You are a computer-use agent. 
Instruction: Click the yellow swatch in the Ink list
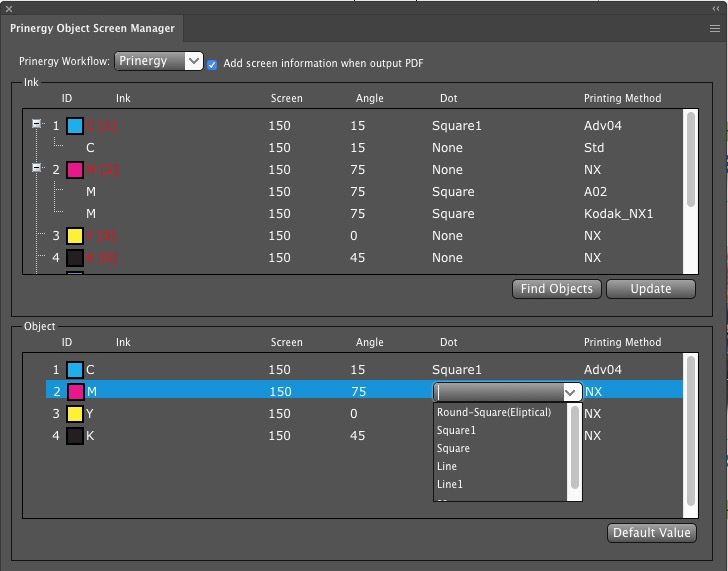75,236
